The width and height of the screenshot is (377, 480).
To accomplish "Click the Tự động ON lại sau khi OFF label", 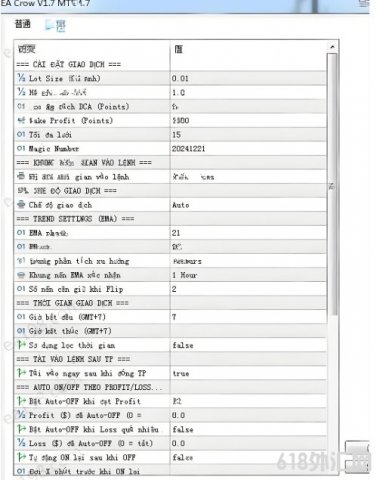I will (82, 457).
